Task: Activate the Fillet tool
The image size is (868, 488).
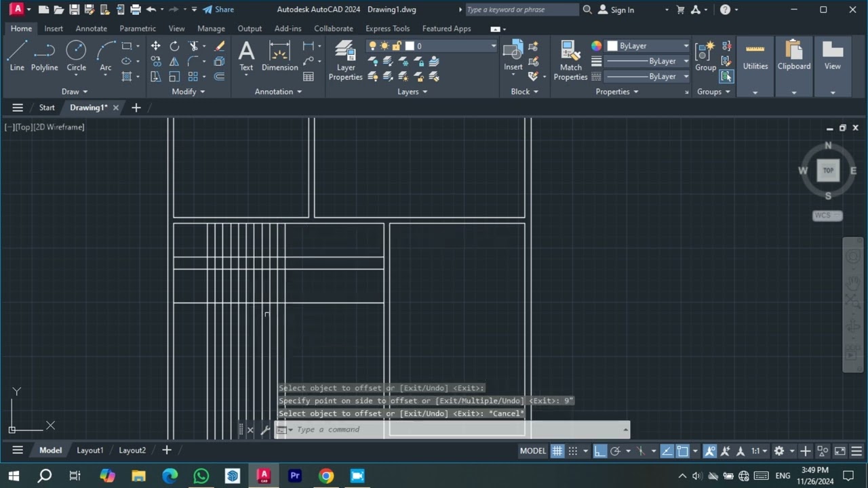Action: 194,62
